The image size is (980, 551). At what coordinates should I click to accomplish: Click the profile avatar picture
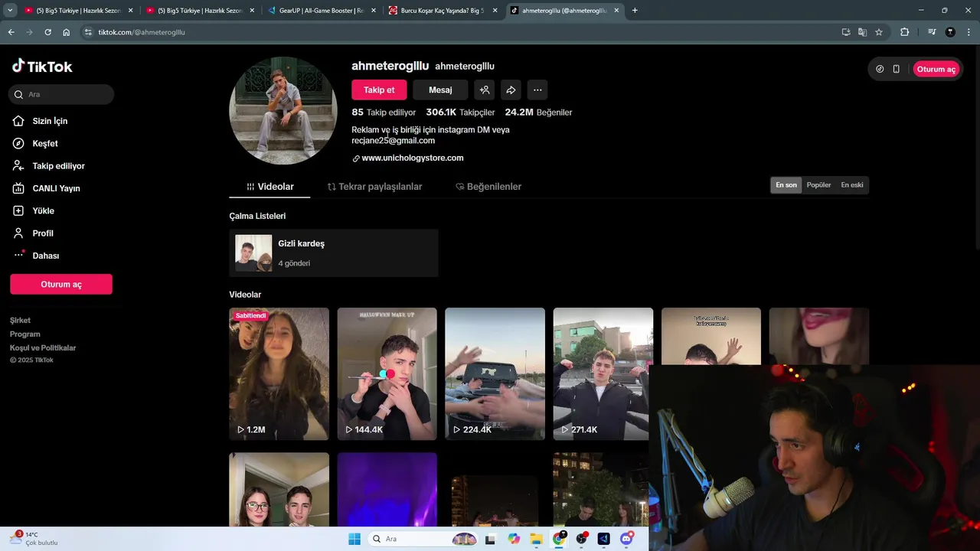pyautogui.click(x=283, y=110)
